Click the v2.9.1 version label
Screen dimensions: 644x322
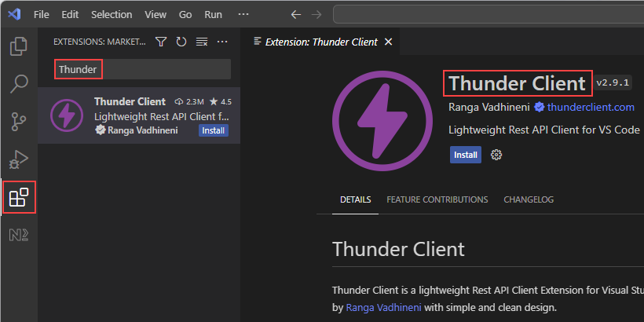[x=613, y=82]
